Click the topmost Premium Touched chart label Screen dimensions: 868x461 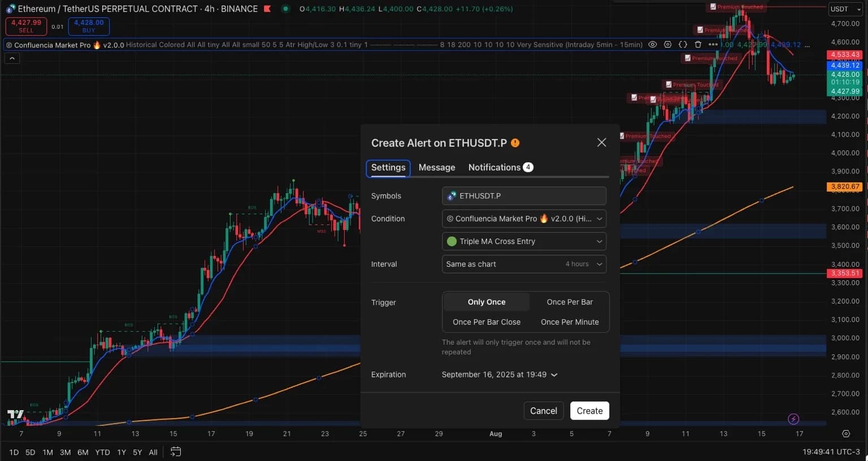coord(736,7)
